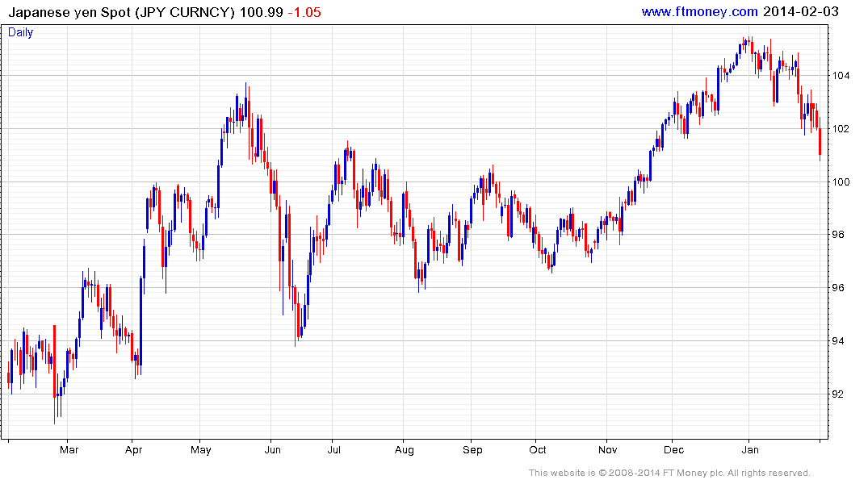This screenshot has width=868, height=484.
Task: Click the Mar month axis label
Action: click(x=69, y=449)
